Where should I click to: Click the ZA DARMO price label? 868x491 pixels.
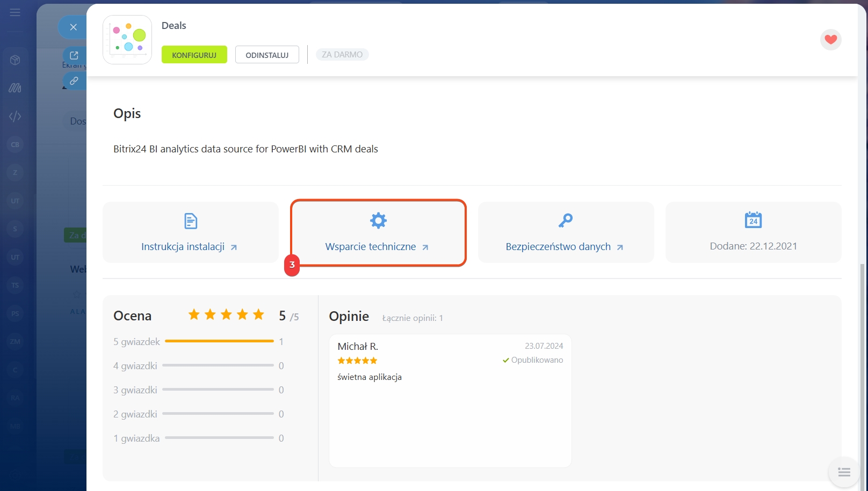click(342, 55)
